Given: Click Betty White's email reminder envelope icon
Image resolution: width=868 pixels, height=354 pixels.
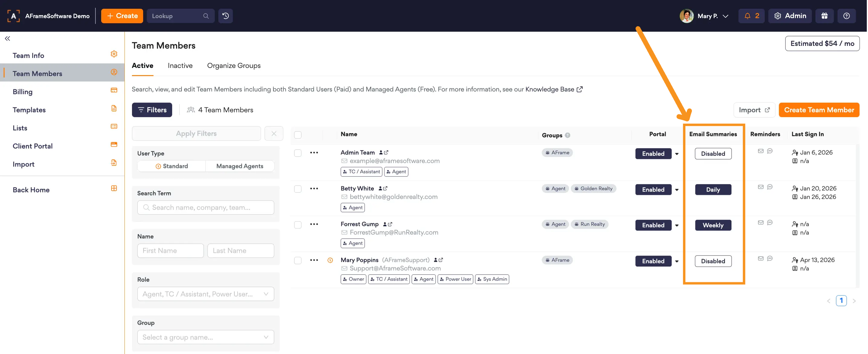Looking at the screenshot, I should (x=760, y=187).
